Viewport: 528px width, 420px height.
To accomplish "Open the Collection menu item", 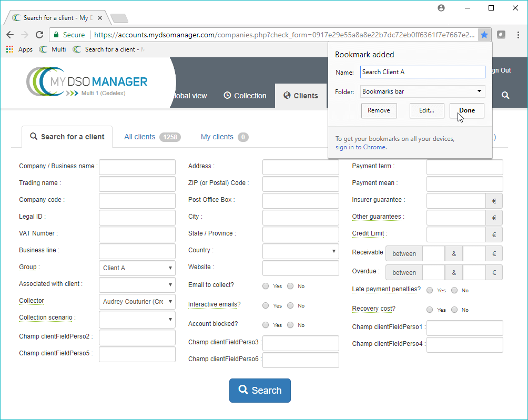I will [245, 96].
